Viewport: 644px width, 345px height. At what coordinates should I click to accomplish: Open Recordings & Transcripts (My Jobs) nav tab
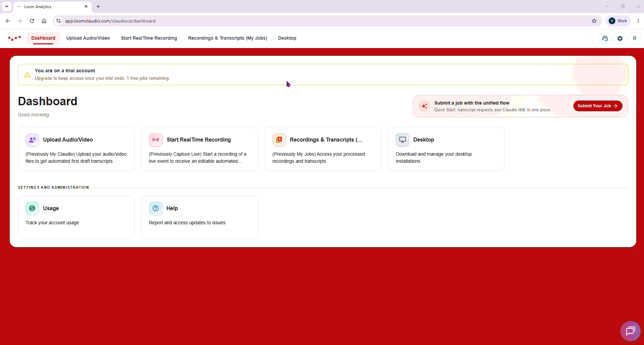[x=228, y=38]
